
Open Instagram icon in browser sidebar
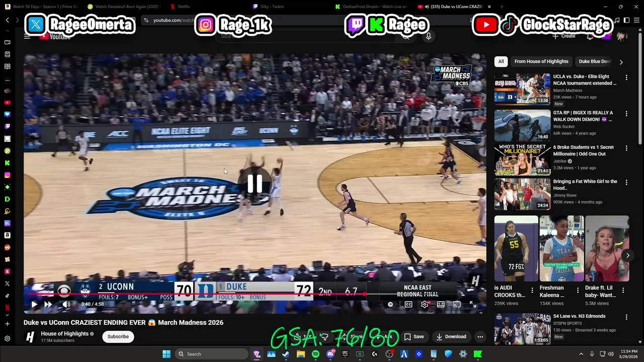7,175
